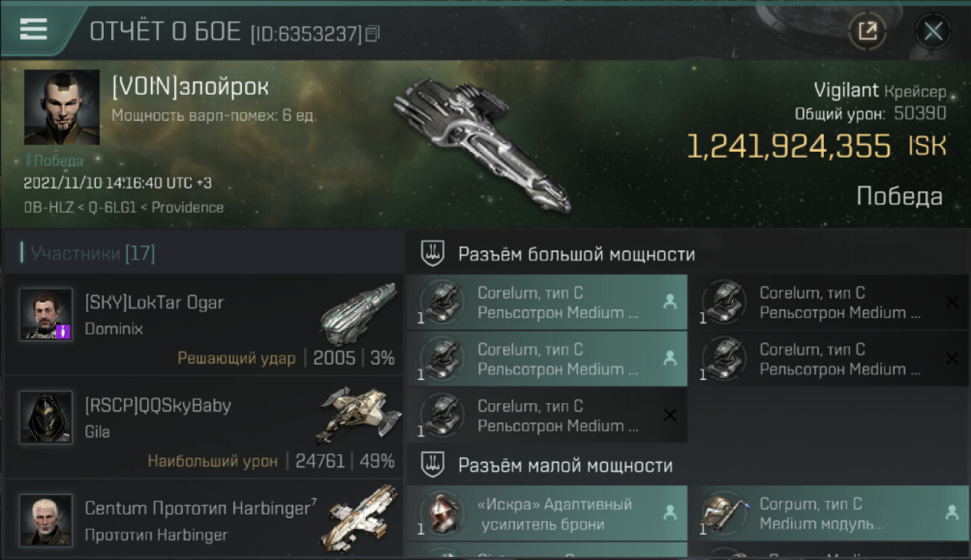View the Dominix ship icon
971x560 pixels.
tap(359, 313)
